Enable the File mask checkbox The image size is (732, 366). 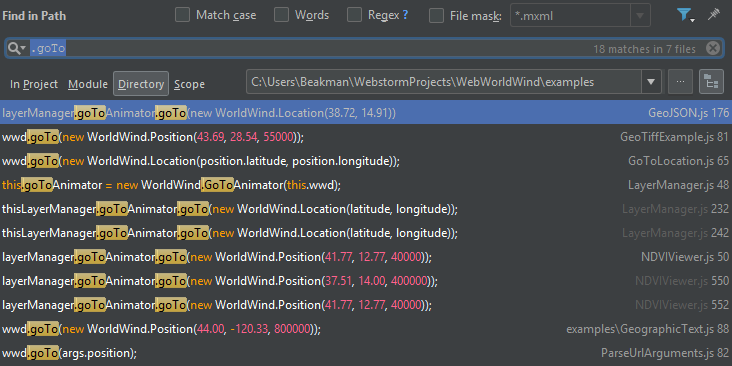click(x=436, y=15)
